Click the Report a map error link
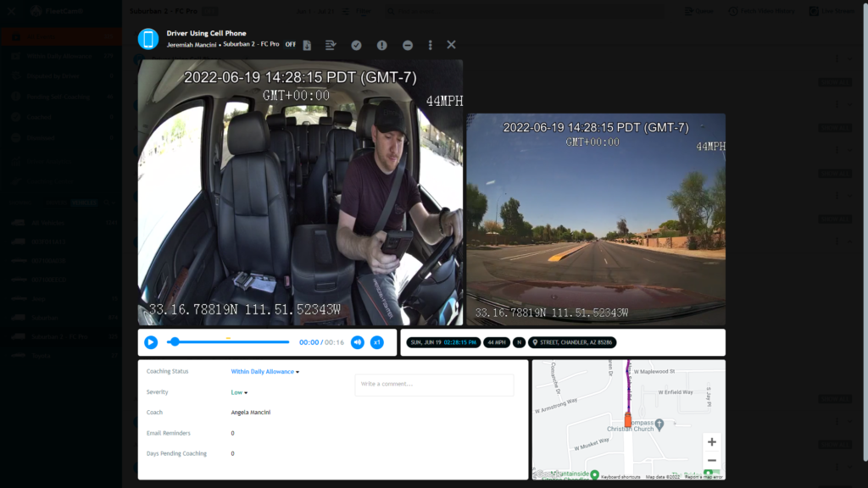Image resolution: width=868 pixels, height=488 pixels. [x=704, y=477]
